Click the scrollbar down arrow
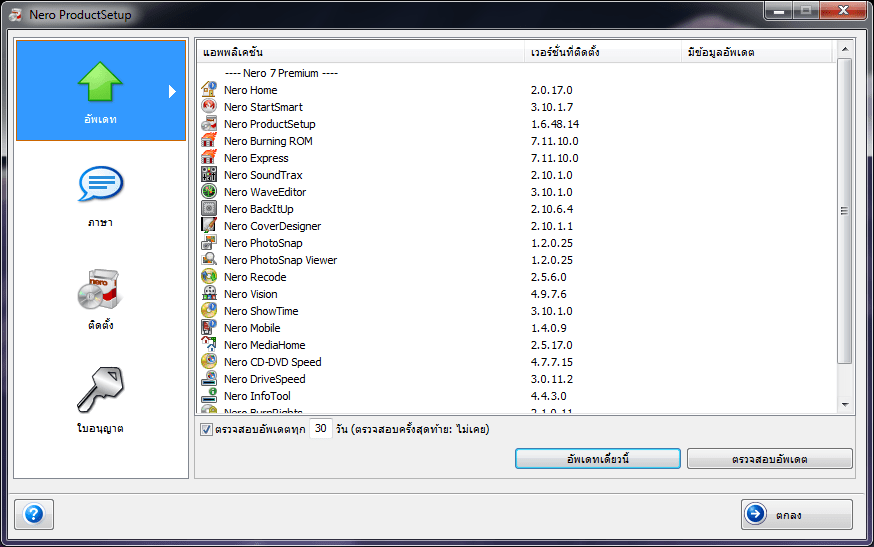 pyautogui.click(x=845, y=405)
